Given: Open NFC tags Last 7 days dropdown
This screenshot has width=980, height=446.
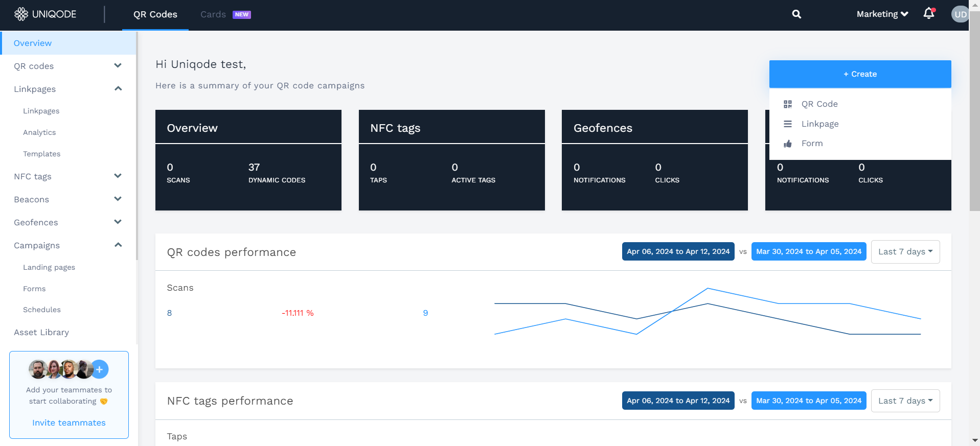Looking at the screenshot, I should [x=905, y=401].
